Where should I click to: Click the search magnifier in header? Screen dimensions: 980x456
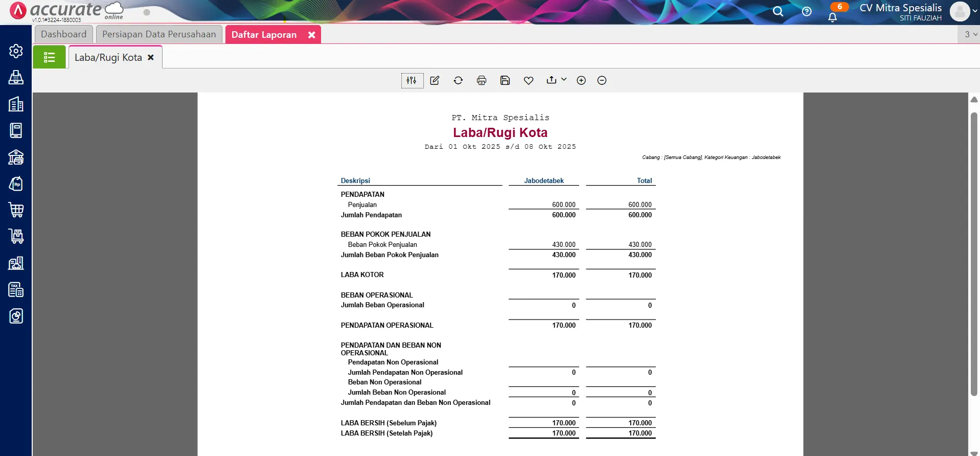(x=778, y=11)
